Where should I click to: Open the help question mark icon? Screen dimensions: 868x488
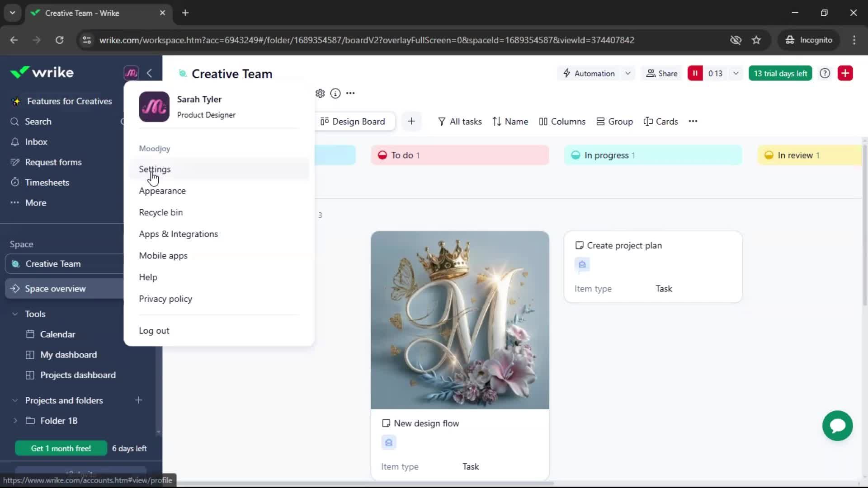(825, 73)
